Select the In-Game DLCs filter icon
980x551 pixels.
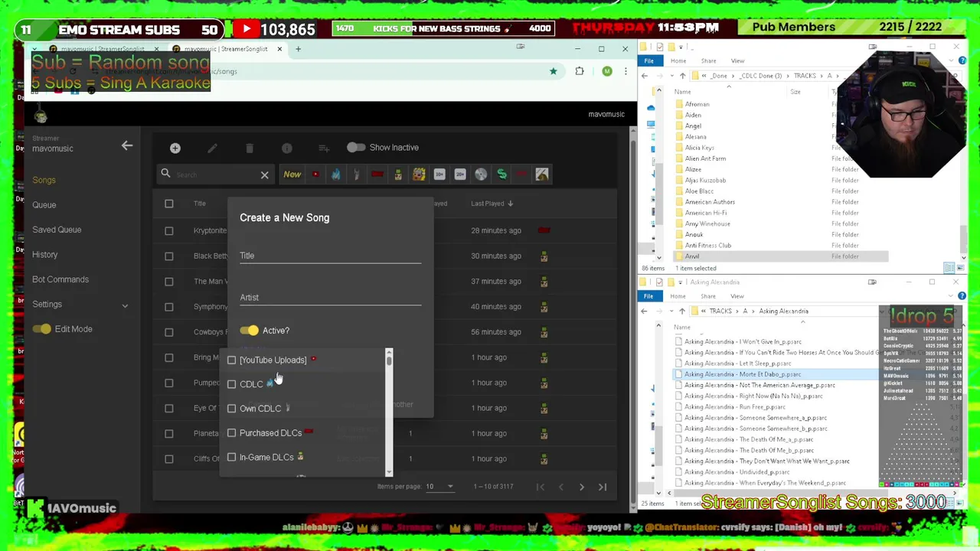click(397, 174)
